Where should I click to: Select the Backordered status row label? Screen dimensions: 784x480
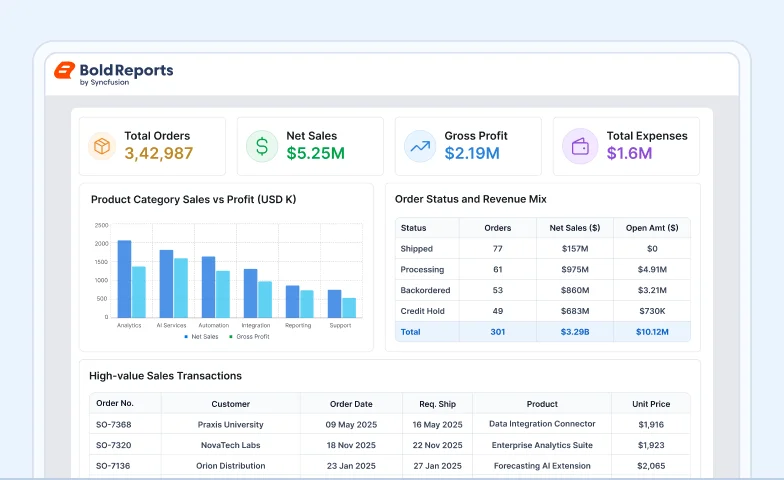[425, 290]
